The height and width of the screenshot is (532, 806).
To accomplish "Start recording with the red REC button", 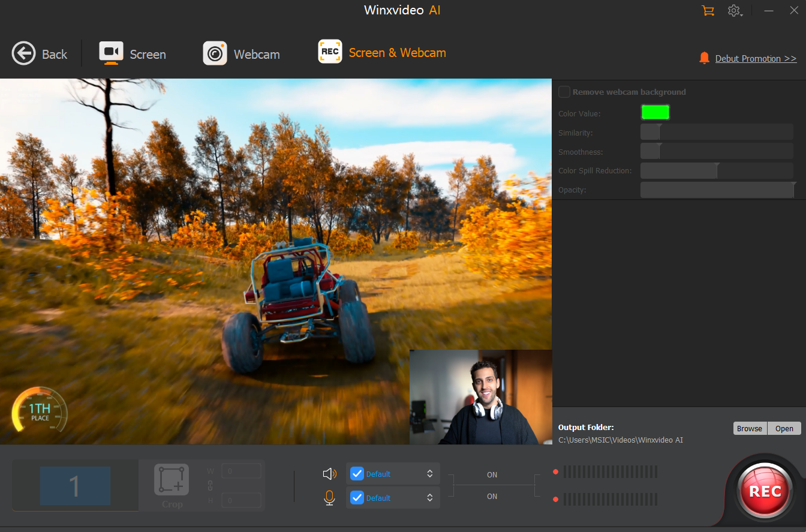I will [x=765, y=491].
